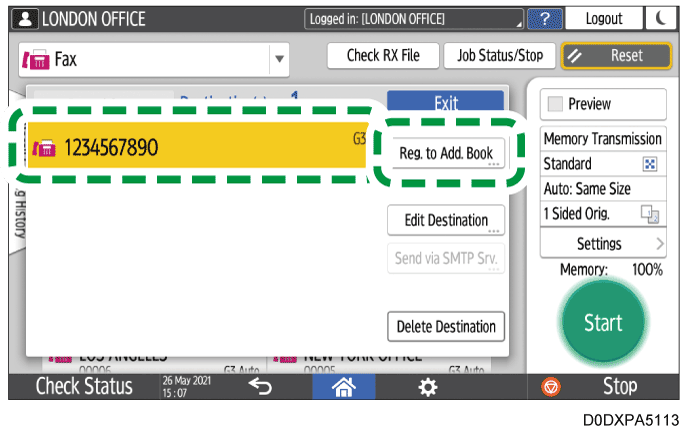683x431 pixels.
Task: Click the help question mark icon
Action: point(544,20)
